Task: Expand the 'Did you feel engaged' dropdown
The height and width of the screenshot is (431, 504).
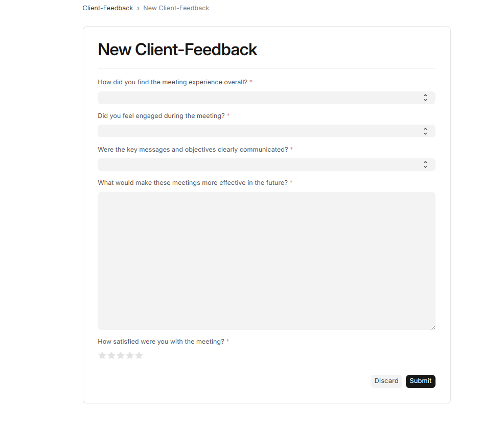Action: (x=266, y=131)
